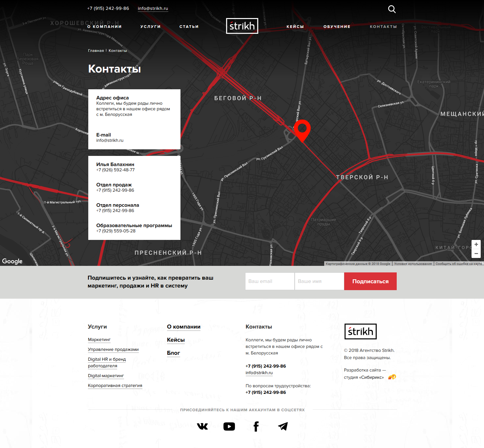The height and width of the screenshot is (448, 484).
Task: Click the red map location pin
Action: pyautogui.click(x=302, y=129)
